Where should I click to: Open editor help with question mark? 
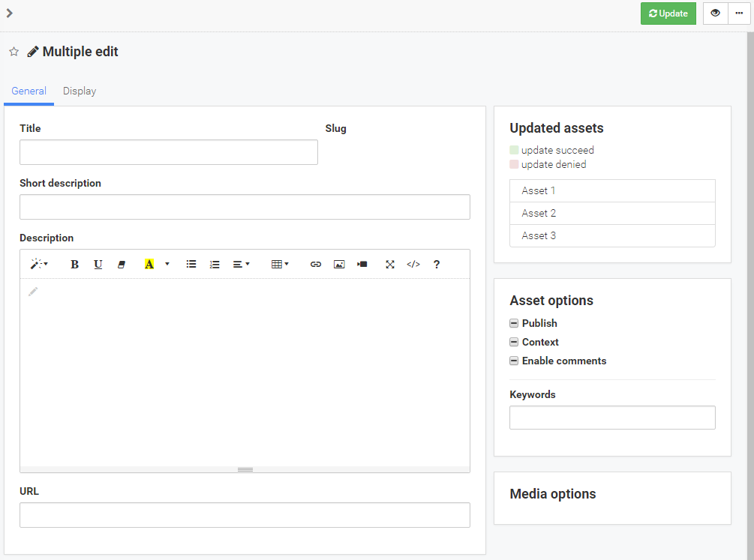(436, 264)
